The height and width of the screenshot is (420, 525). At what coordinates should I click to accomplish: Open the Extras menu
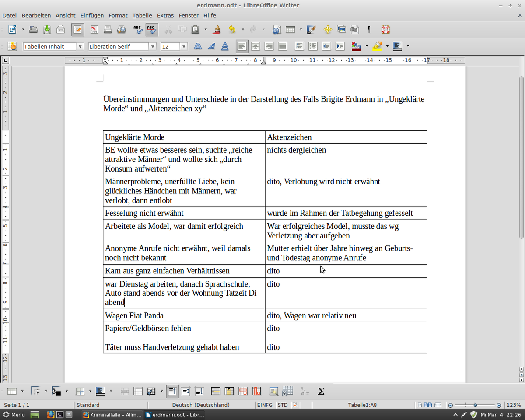(165, 15)
